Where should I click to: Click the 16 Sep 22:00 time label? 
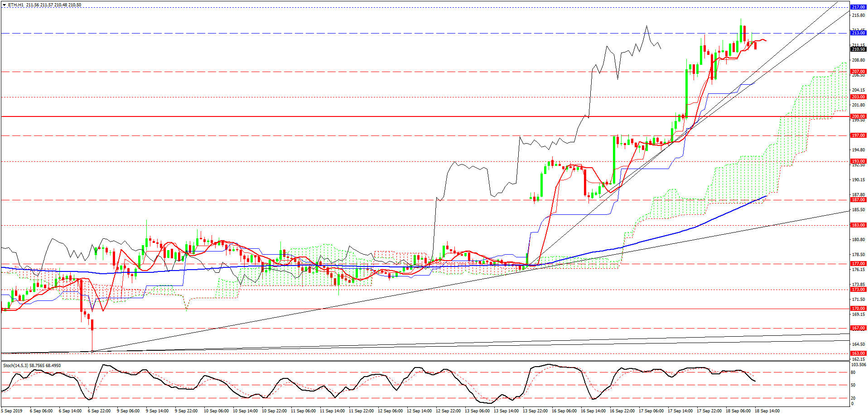622,411
